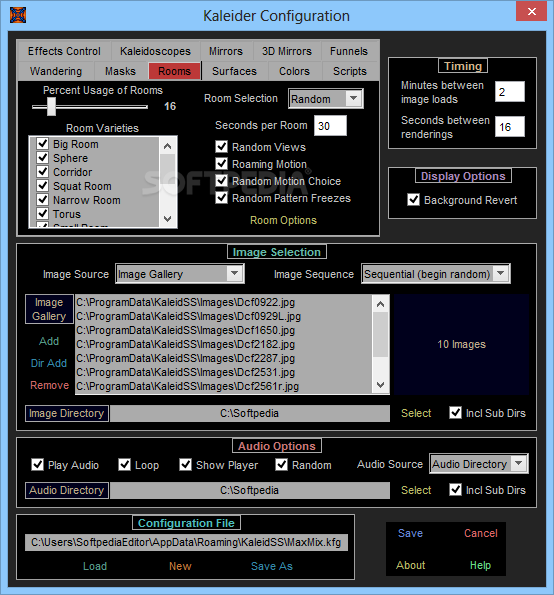Select Dcf2561r.jpg in the image list

coord(224,386)
